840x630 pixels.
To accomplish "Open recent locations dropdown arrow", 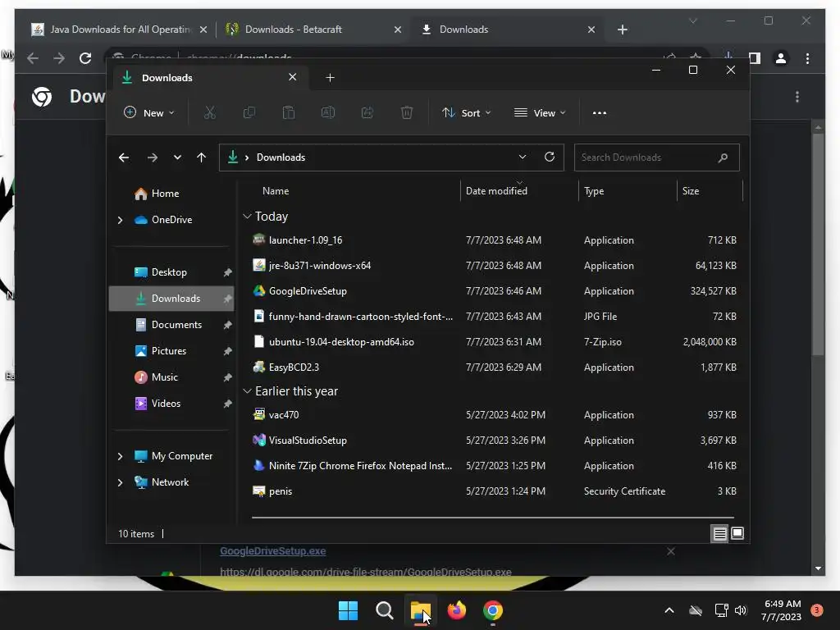I will 177,157.
